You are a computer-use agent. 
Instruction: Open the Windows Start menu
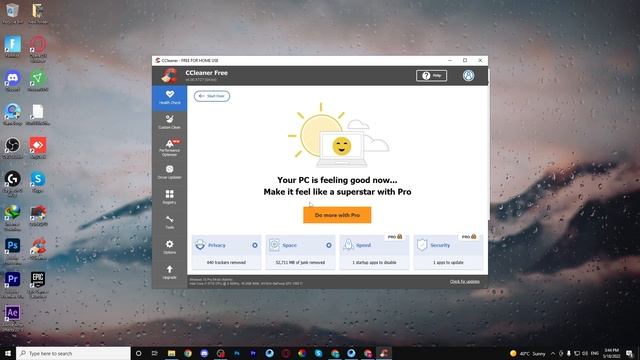coord(8,353)
